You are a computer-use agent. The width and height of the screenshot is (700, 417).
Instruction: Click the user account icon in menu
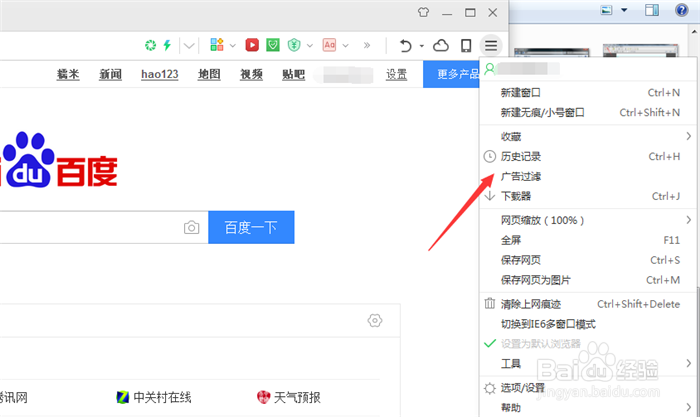(490, 69)
